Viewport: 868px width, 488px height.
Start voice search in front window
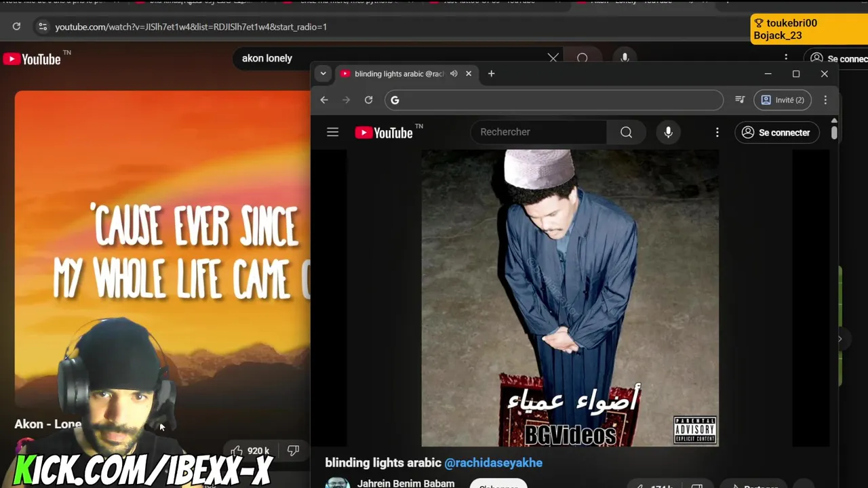(x=668, y=132)
